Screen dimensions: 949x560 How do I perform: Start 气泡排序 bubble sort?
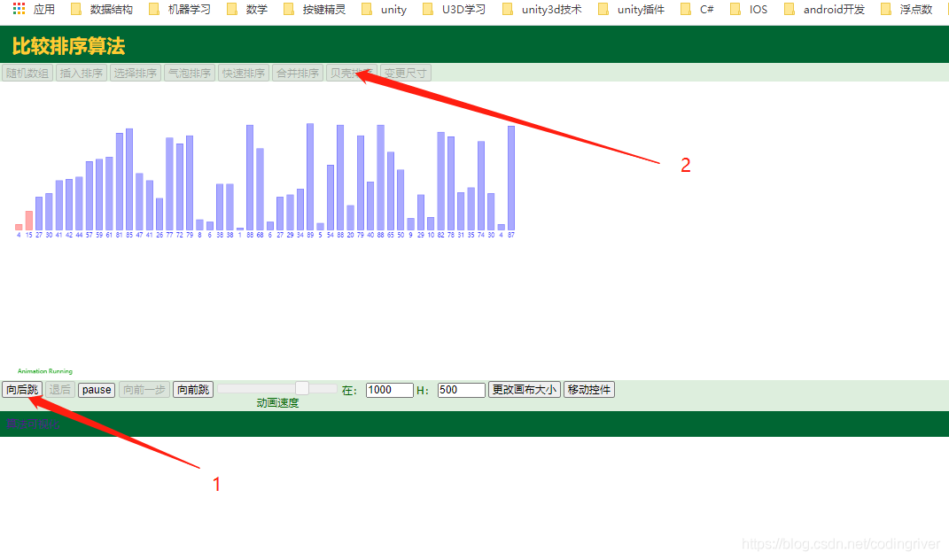[190, 73]
